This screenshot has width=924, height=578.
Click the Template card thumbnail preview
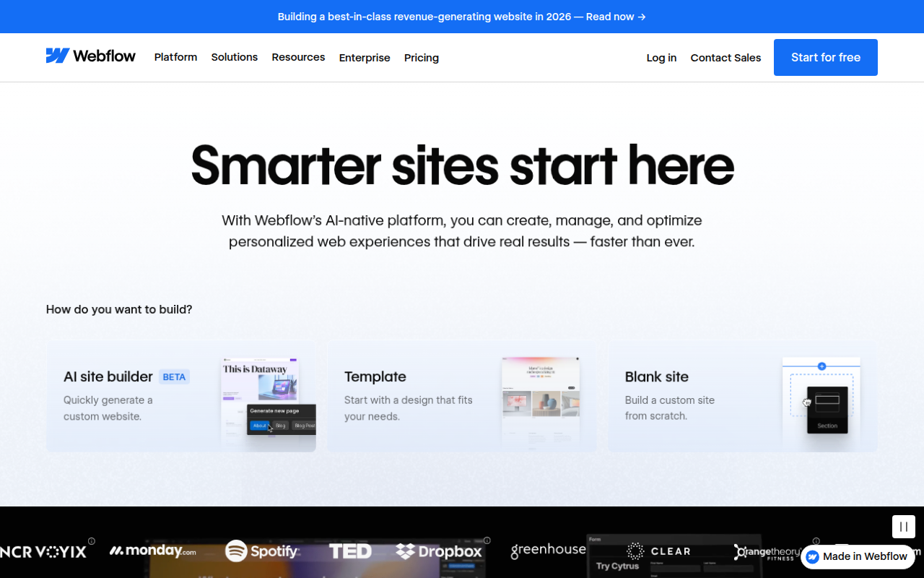click(x=540, y=400)
